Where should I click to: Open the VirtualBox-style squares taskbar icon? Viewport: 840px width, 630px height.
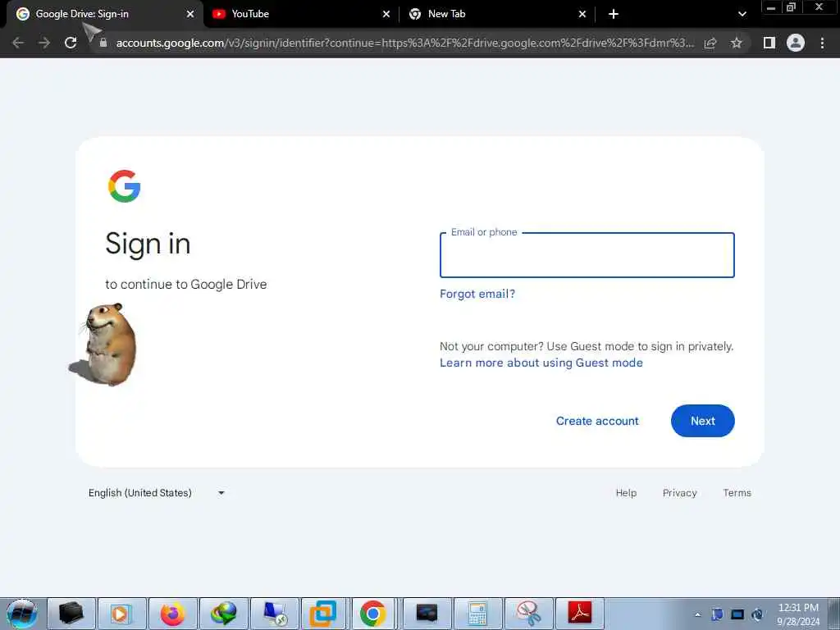pos(323,614)
